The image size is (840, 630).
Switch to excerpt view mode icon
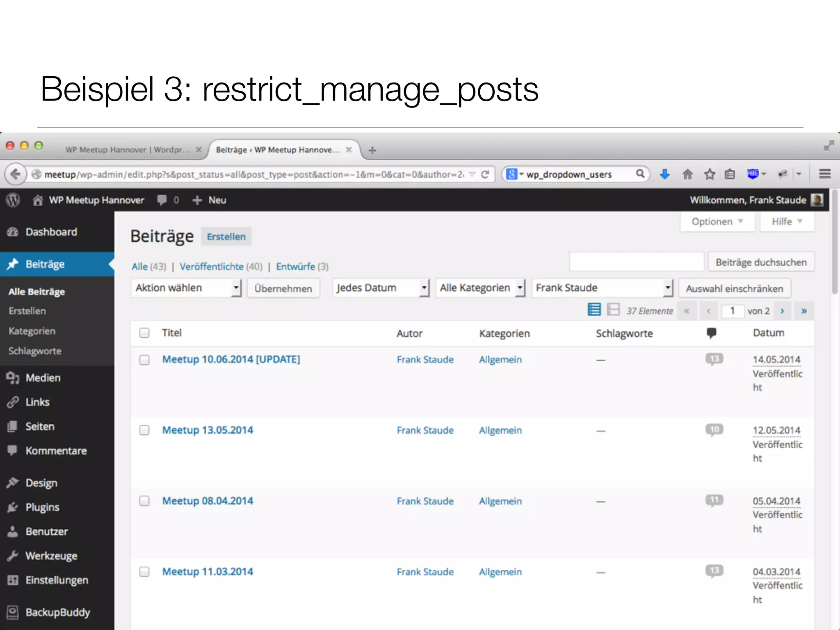pos(613,310)
